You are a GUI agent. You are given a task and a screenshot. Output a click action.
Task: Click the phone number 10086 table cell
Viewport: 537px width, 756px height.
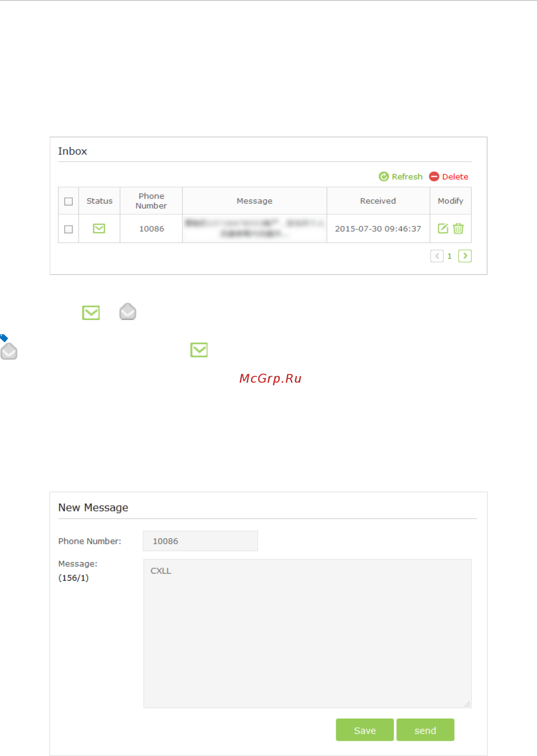point(152,229)
